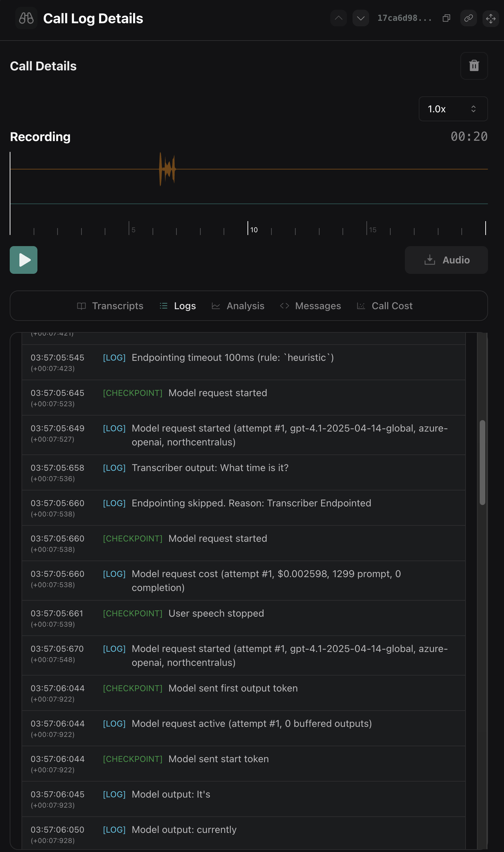Switch to the Transcripts tab

(x=110, y=306)
